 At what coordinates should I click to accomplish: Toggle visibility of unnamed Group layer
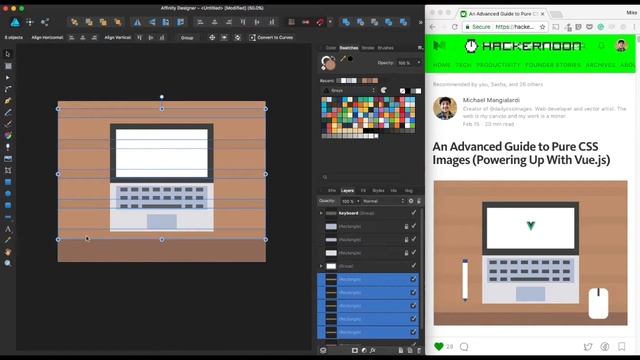[x=413, y=266]
